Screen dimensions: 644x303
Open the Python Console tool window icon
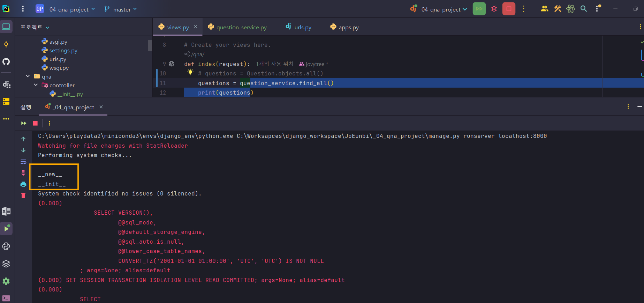point(6,246)
